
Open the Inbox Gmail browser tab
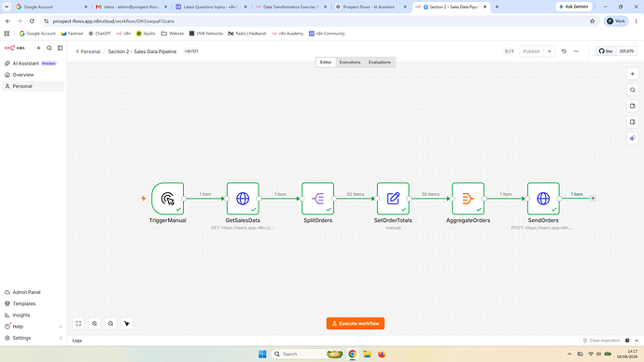pos(132,7)
